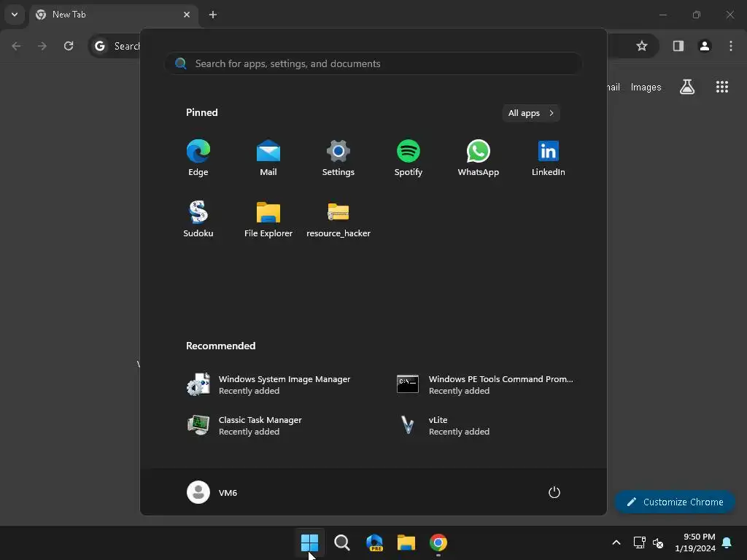Close the New Tab tab
Image resolution: width=747 pixels, height=560 pixels.
click(x=187, y=15)
